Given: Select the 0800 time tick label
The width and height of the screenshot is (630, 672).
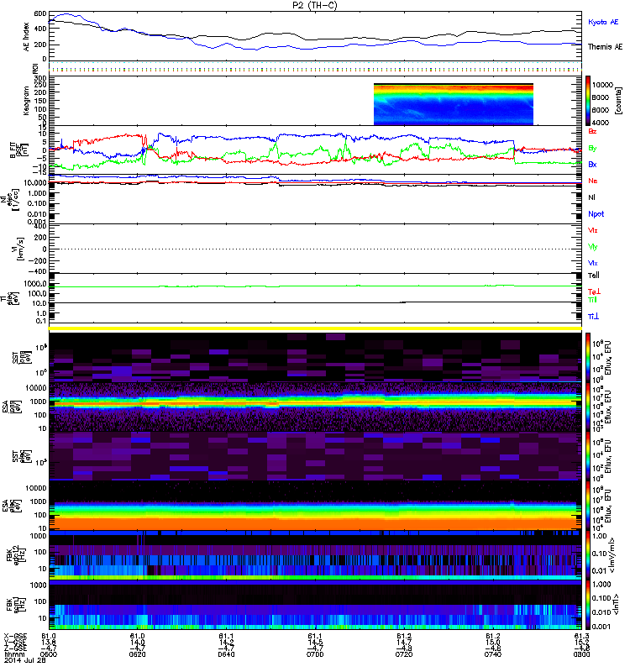Looking at the screenshot, I should tap(581, 654).
